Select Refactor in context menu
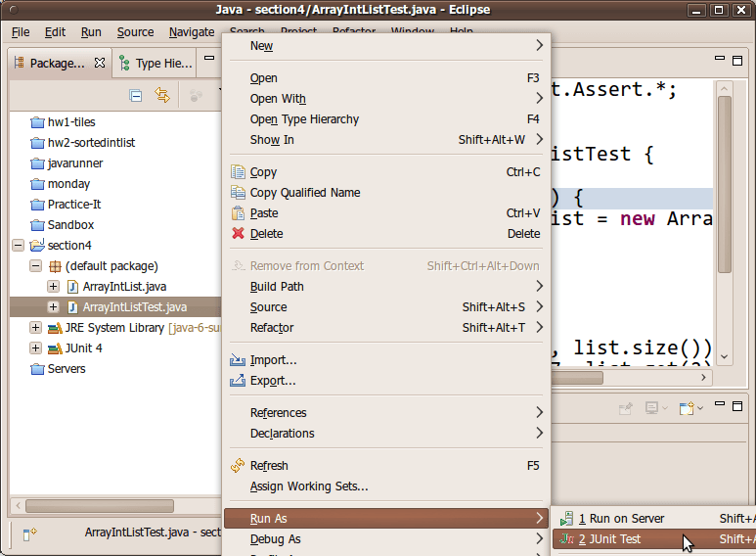756x556 pixels. point(386,327)
